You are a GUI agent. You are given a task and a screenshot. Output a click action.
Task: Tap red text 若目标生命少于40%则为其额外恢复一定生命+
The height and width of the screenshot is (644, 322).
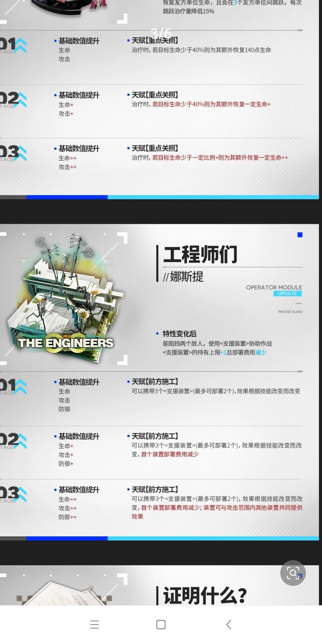[211, 104]
